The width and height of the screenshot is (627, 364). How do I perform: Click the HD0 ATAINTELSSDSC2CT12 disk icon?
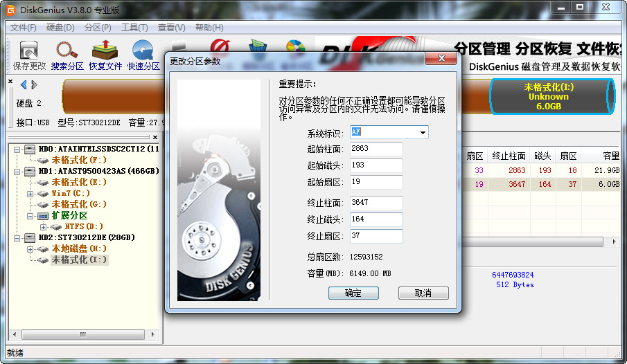point(30,149)
